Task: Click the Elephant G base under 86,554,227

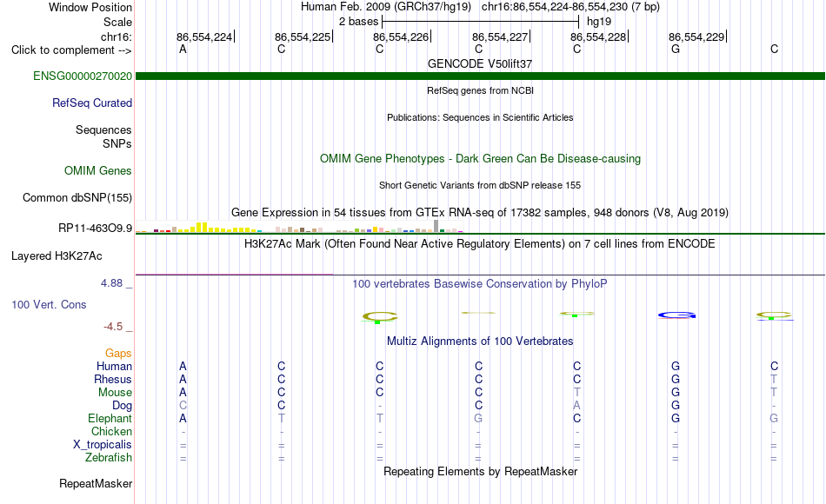Action: click(x=478, y=418)
